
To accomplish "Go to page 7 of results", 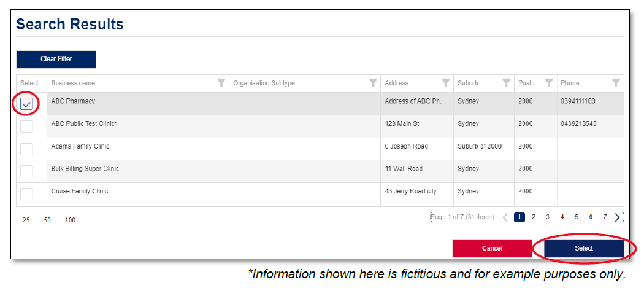I will point(605,217).
